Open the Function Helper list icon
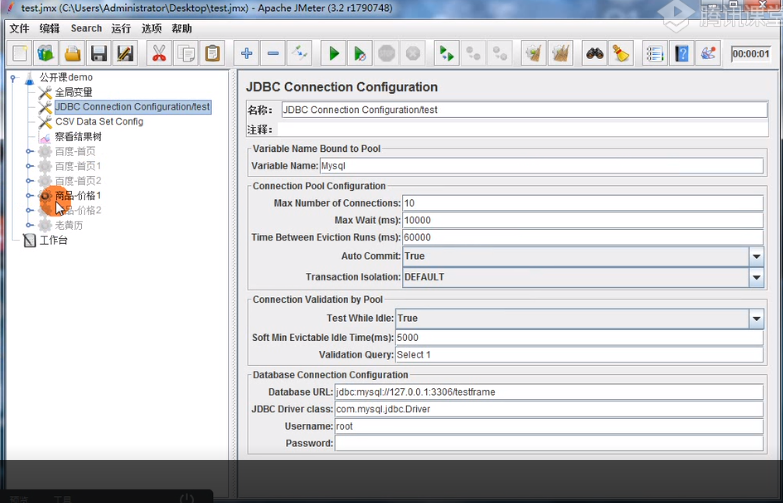Screen dimensions: 783x503 655,53
